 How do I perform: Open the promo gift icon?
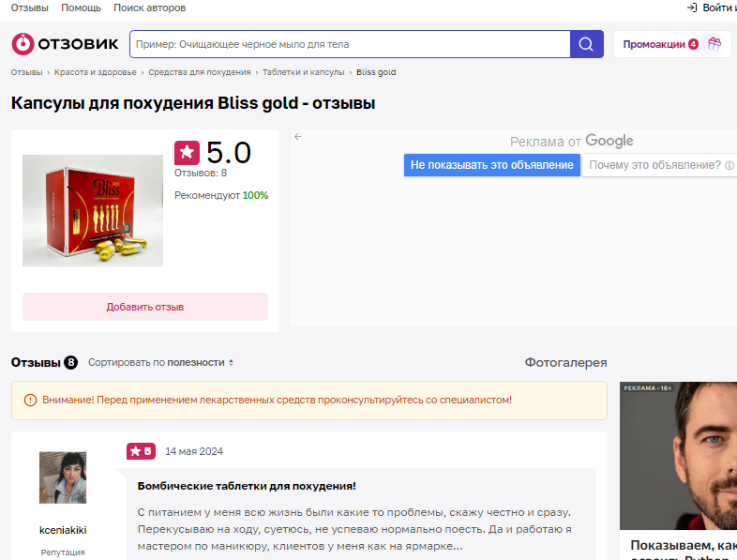pyautogui.click(x=714, y=44)
